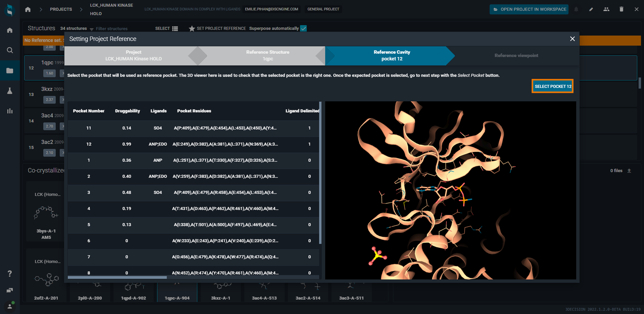This screenshot has height=314, width=644.
Task: Go to the Reference viewpoint step
Action: click(x=516, y=55)
